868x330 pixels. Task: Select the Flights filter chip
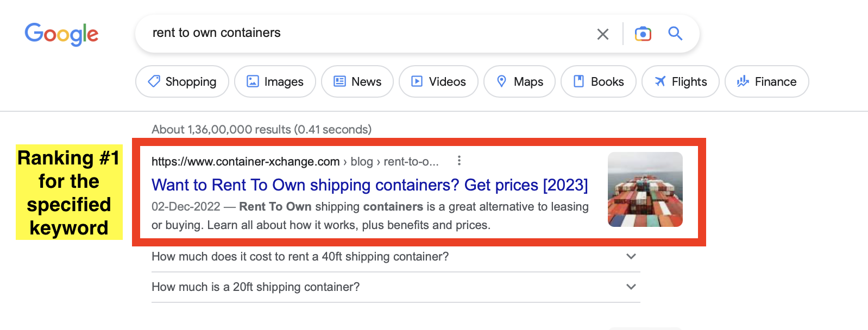(x=680, y=81)
